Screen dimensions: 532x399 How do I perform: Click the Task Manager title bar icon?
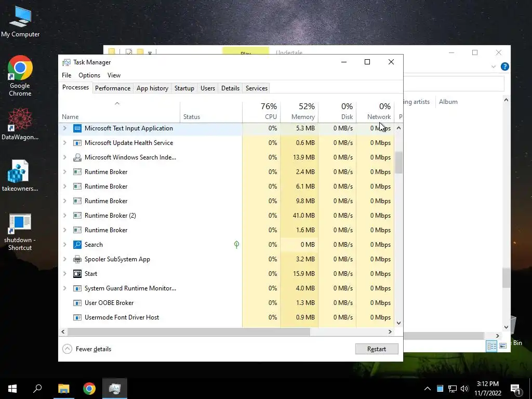(x=66, y=62)
